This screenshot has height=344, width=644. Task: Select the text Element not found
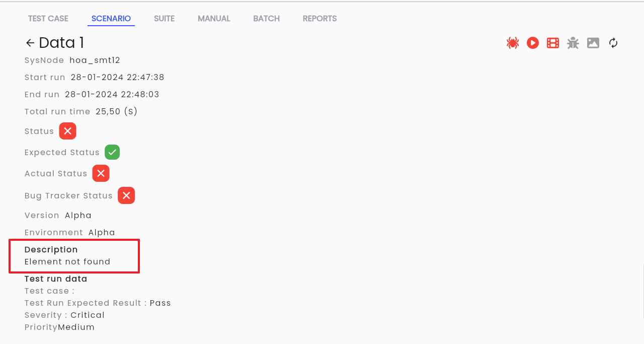[67, 262]
